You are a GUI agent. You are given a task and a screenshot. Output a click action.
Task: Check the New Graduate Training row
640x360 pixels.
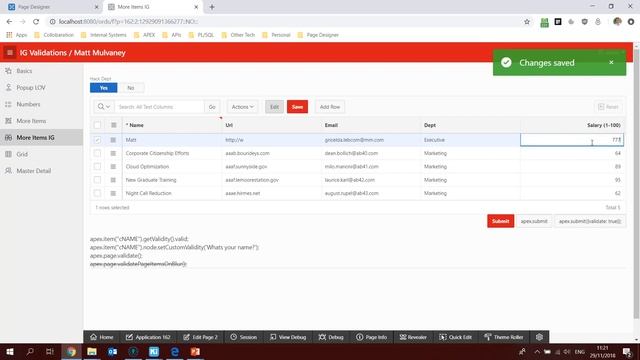click(x=97, y=180)
